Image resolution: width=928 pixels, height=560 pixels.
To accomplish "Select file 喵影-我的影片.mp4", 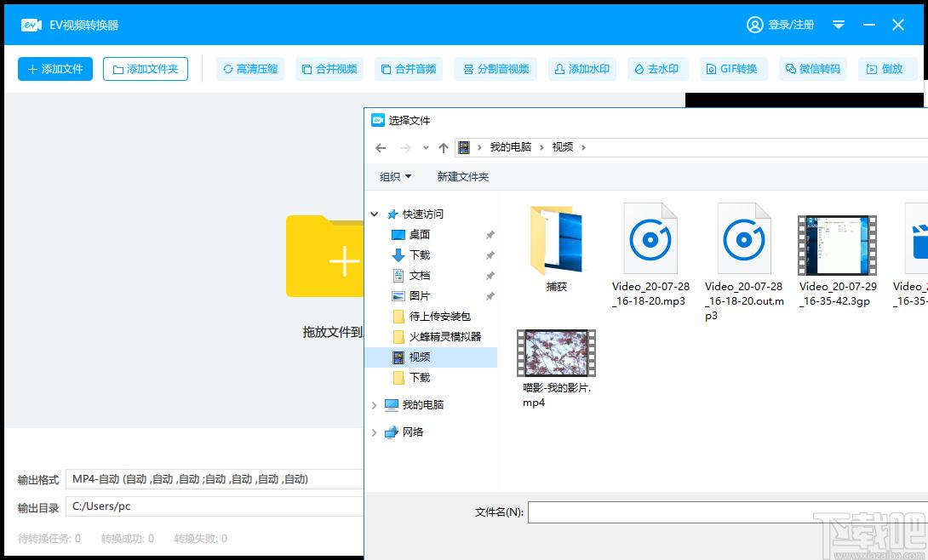I will tap(556, 369).
